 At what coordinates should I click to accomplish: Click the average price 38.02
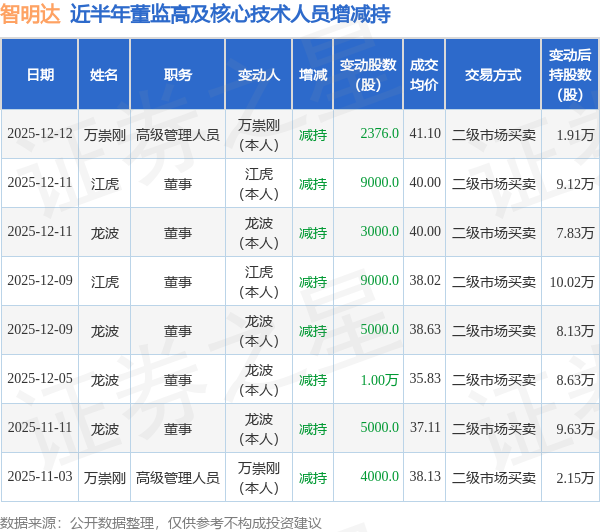click(x=425, y=281)
